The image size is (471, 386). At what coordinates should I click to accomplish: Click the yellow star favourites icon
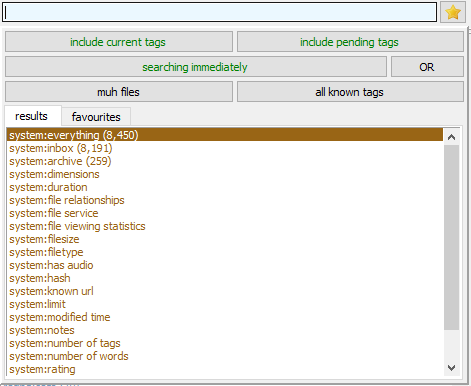point(453,12)
